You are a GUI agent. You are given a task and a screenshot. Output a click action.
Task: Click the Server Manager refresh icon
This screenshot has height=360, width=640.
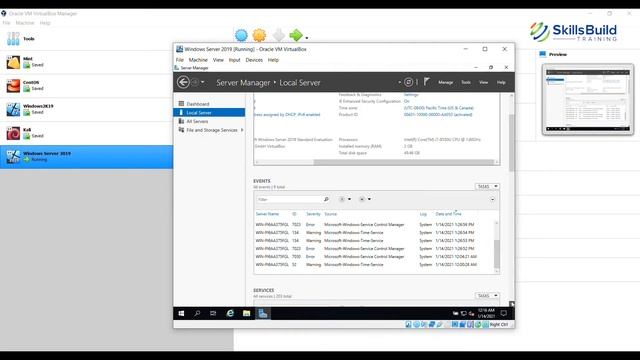click(408, 82)
